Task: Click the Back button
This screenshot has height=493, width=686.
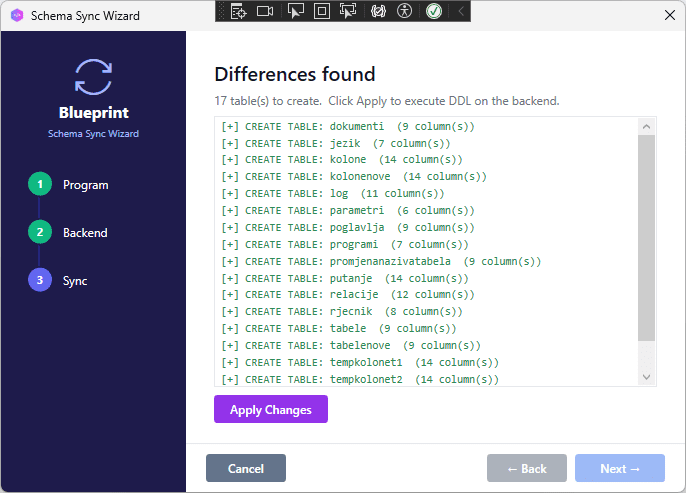Action: click(x=526, y=468)
